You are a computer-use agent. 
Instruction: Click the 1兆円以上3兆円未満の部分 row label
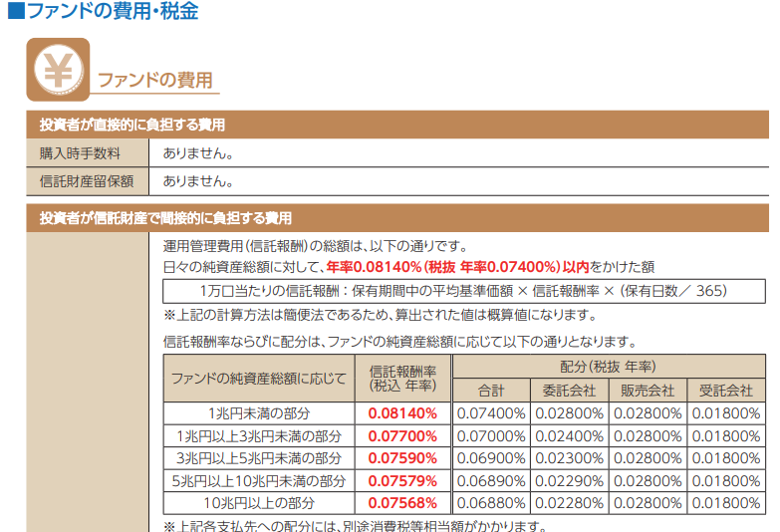[x=258, y=435]
